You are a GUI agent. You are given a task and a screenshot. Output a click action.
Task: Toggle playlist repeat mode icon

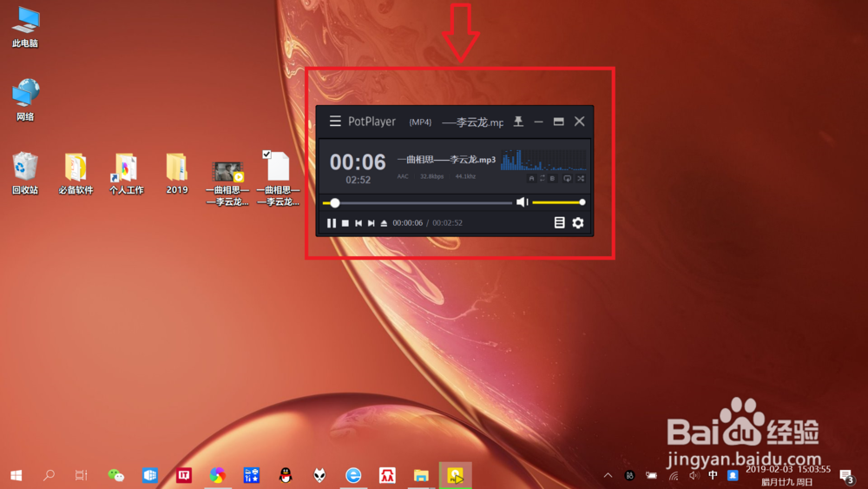click(567, 178)
